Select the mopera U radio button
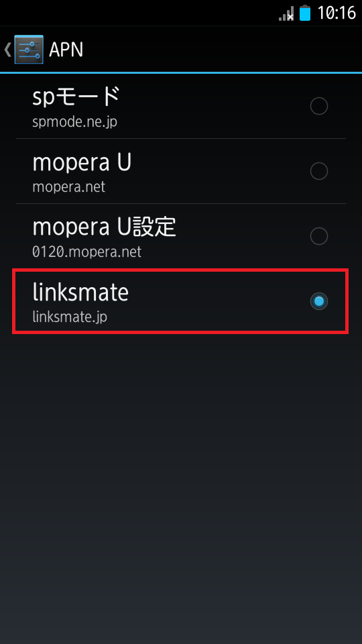362x644 pixels. pyautogui.click(x=319, y=171)
